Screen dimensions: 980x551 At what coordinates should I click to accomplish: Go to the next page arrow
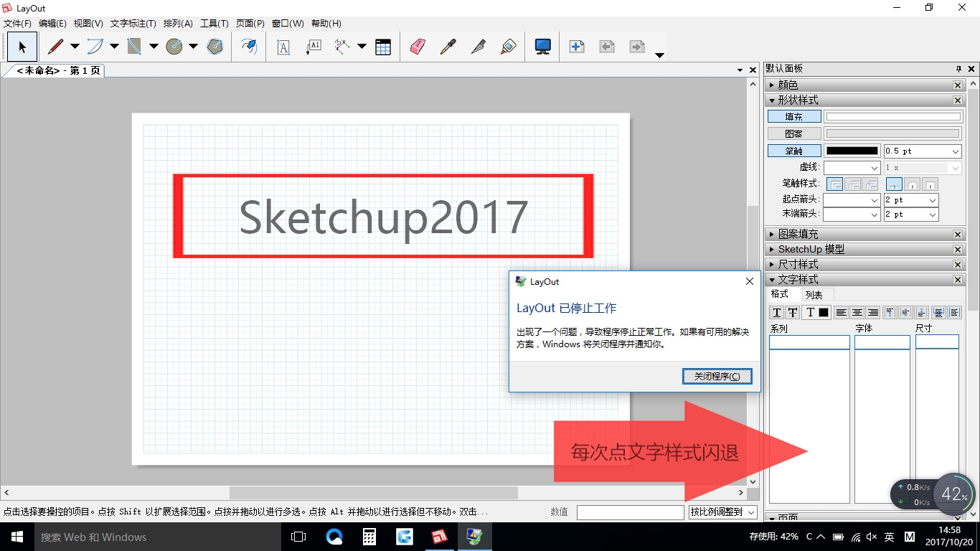pyautogui.click(x=637, y=47)
